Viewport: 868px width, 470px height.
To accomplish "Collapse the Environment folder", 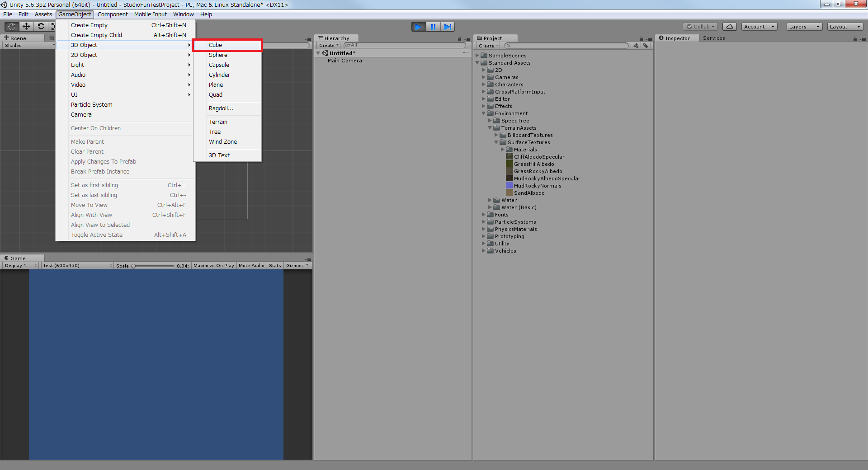I will point(484,113).
